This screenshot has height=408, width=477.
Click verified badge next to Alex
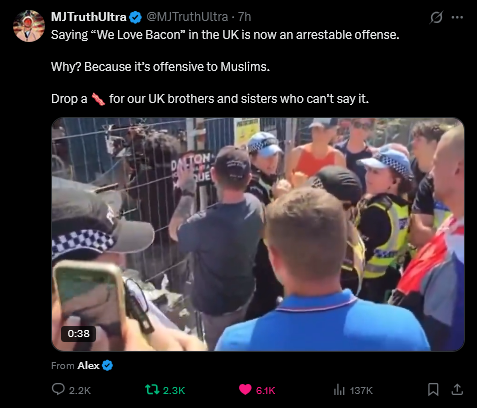click(107, 366)
